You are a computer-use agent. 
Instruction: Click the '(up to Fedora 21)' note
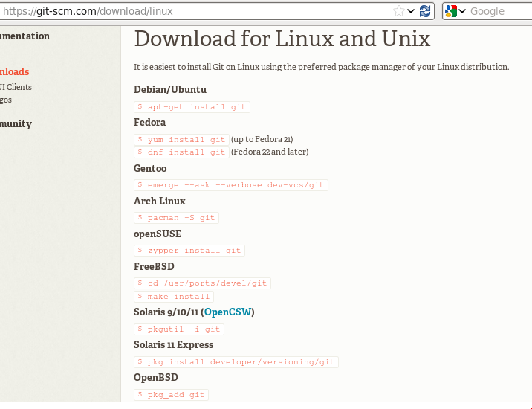(x=262, y=139)
